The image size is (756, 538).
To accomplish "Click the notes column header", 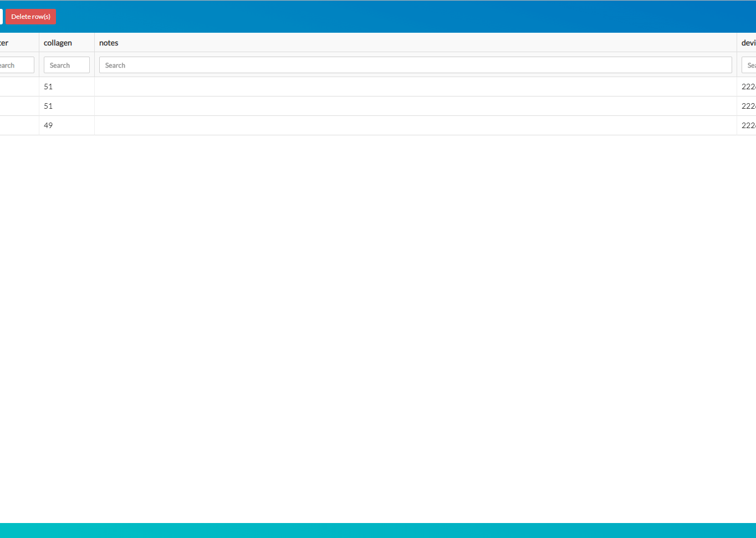I will point(109,43).
